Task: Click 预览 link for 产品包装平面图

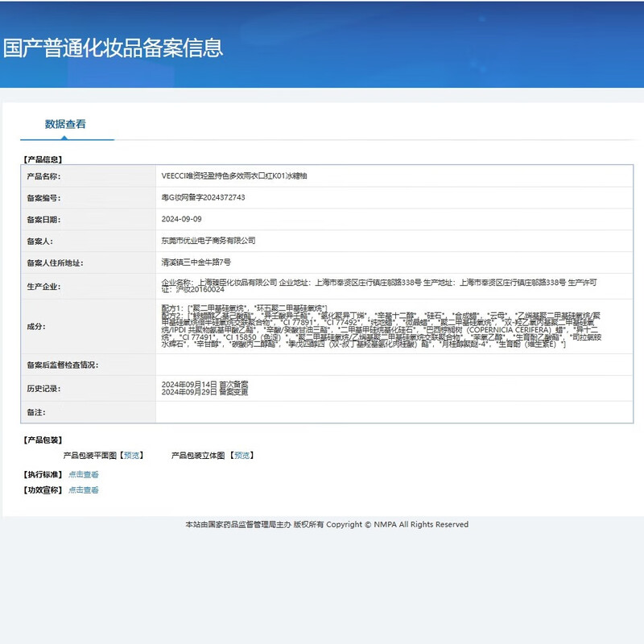Action: coord(131,456)
